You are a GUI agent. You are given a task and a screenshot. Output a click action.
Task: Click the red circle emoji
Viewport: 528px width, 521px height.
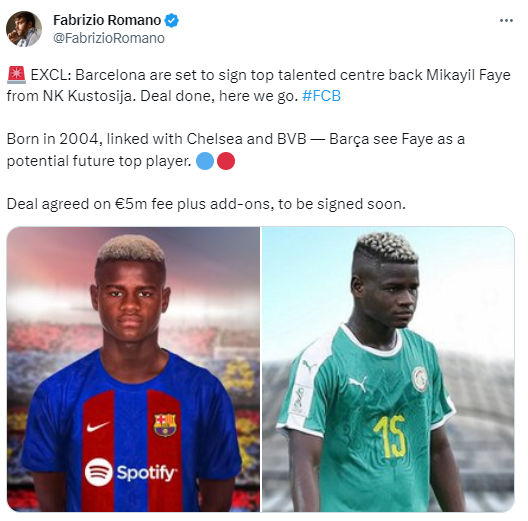coord(226,161)
